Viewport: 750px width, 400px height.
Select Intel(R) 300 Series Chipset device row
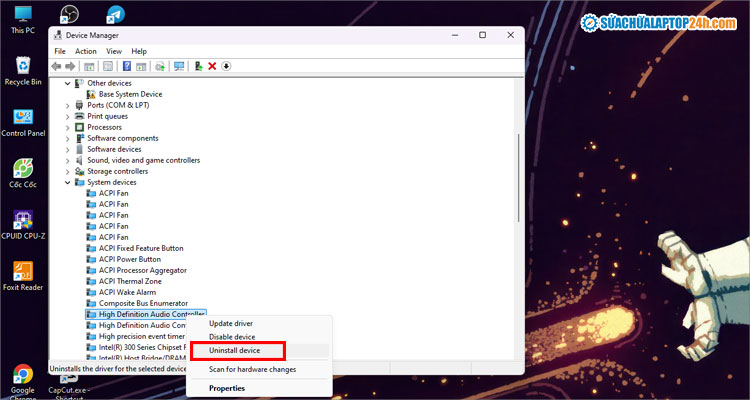136,347
